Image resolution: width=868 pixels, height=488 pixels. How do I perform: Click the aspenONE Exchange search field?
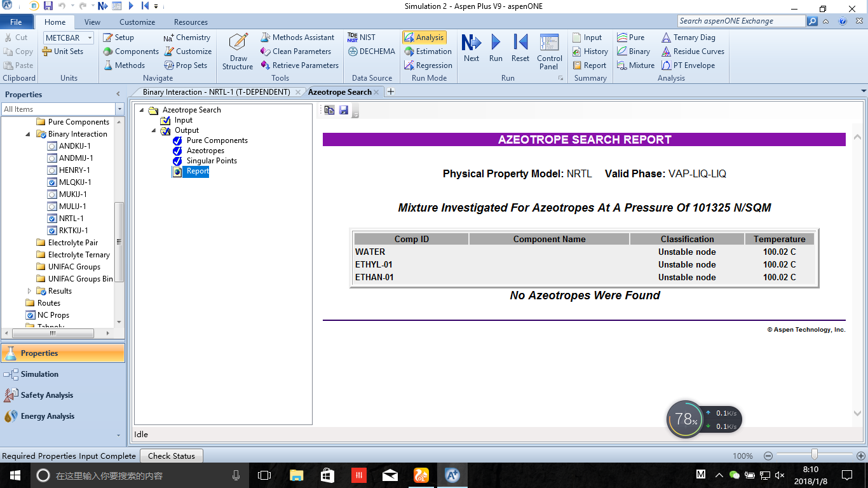click(741, 21)
